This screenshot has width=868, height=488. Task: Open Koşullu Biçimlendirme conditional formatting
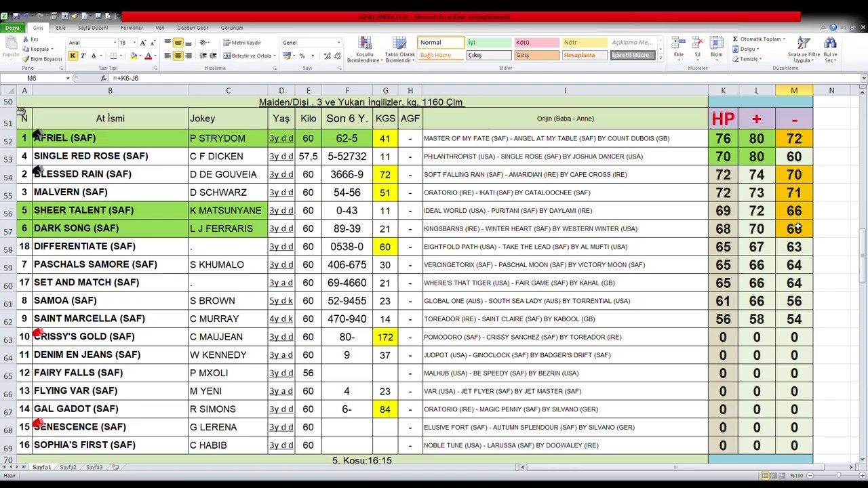click(x=364, y=50)
